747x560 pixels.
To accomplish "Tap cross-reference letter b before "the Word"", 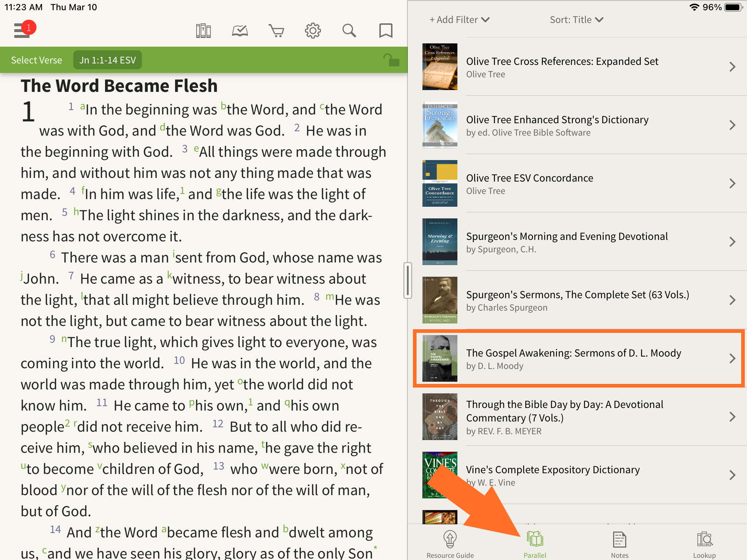I will pos(224,106).
